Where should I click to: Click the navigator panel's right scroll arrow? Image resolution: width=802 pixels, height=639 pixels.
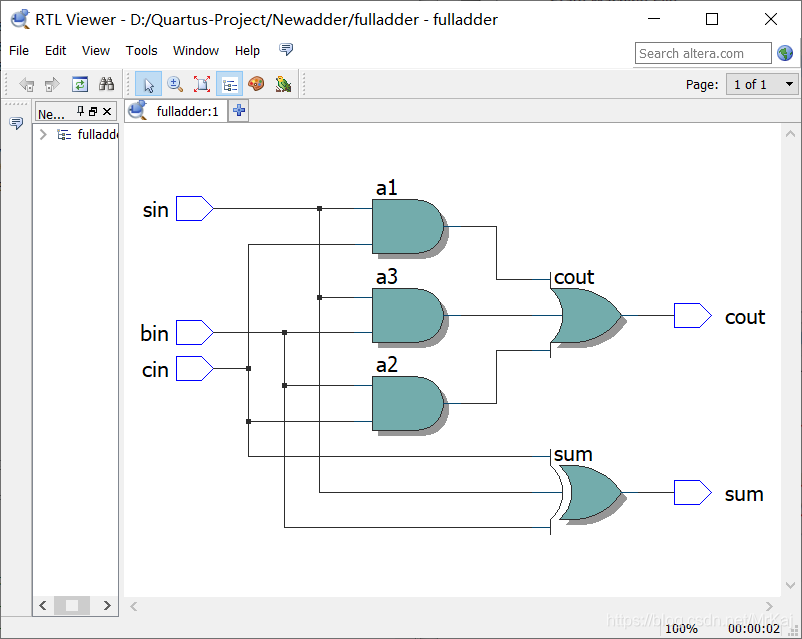coord(107,606)
